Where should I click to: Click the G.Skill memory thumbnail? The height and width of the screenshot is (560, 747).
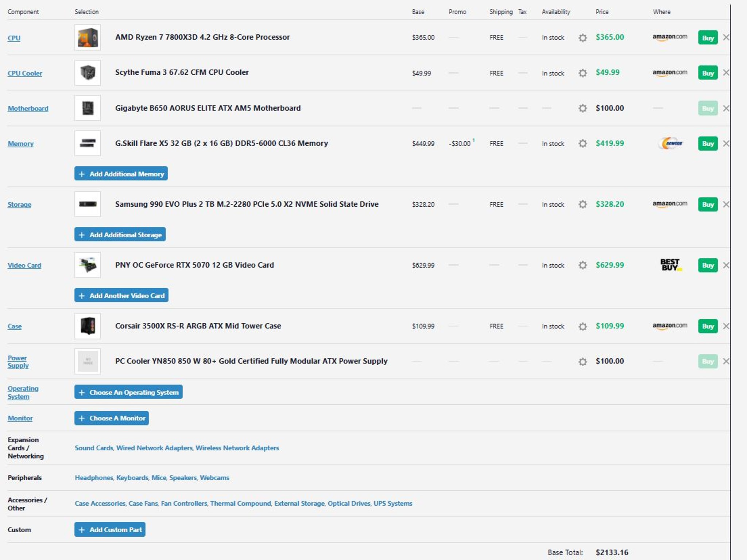pyautogui.click(x=88, y=143)
